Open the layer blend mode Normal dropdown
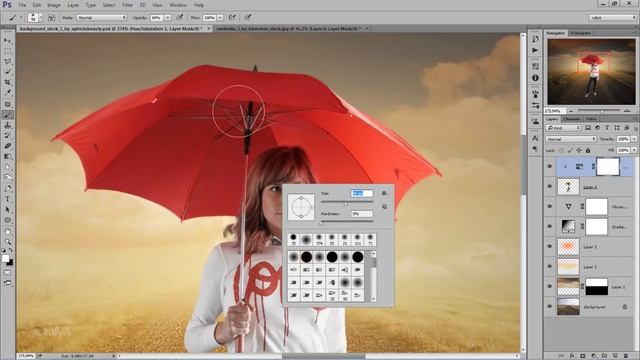This screenshot has width=640, height=360. (x=571, y=139)
